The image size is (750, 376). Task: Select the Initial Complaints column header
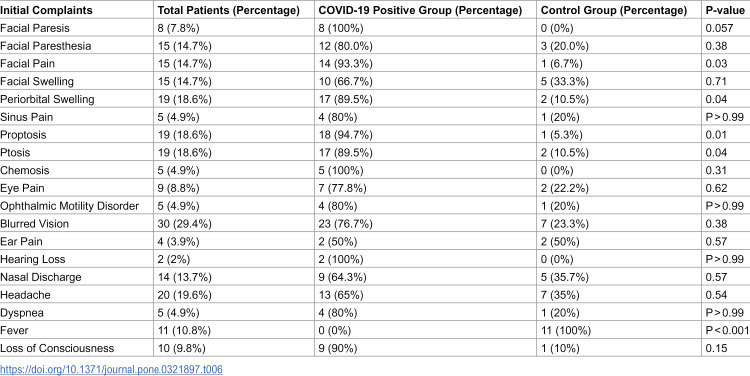46,10
